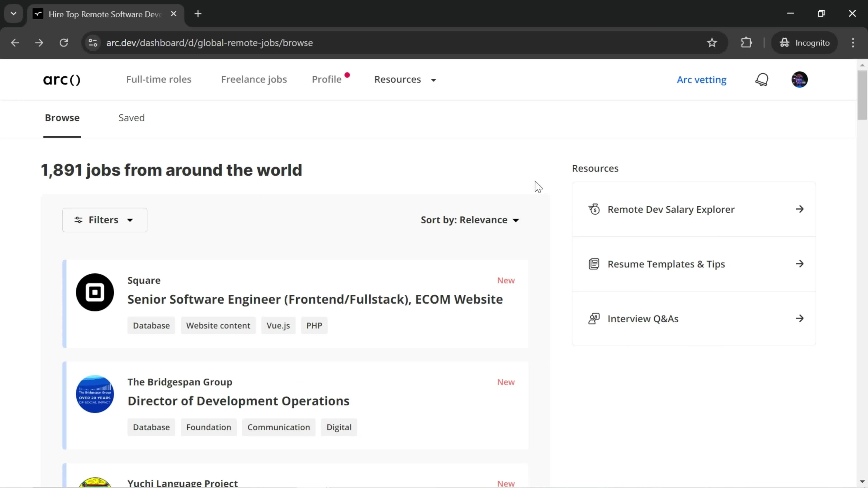Open Director of Development Operations job
868x488 pixels.
coord(238,401)
